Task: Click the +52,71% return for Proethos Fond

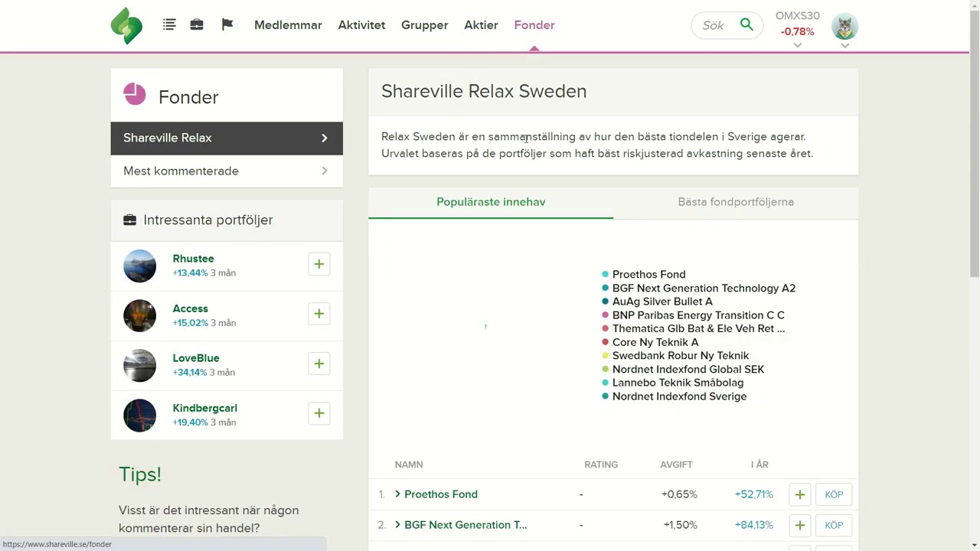Action: (753, 494)
